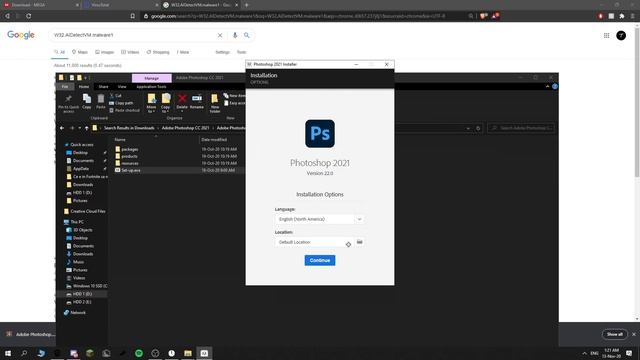Open the Videos search tab
The height and width of the screenshot is (360, 640).
coord(130,52)
